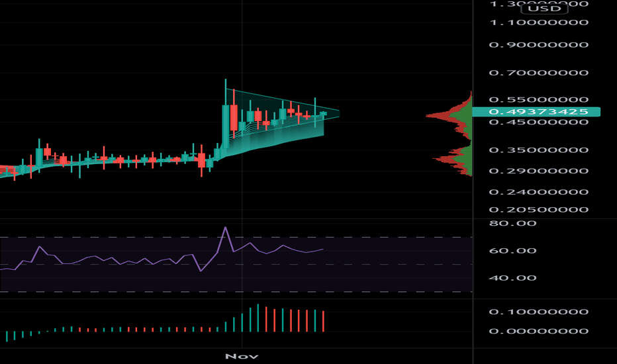
Task: Click the triangle pattern's right apex
Action: click(339, 113)
